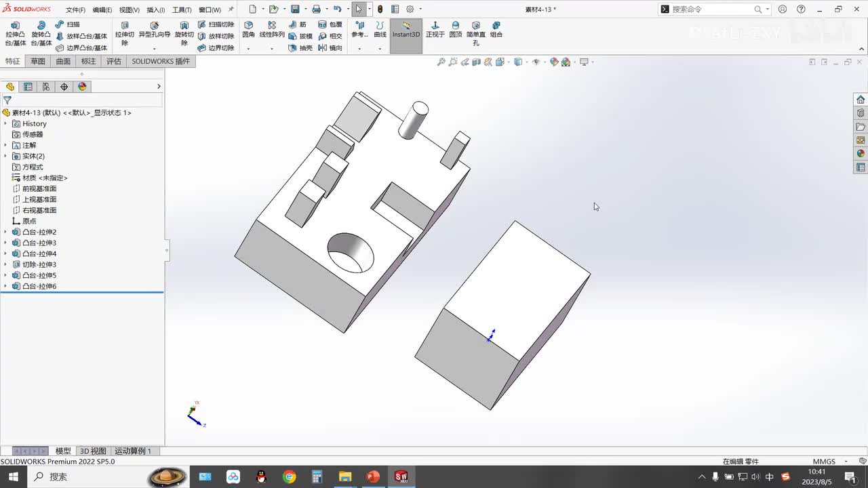The height and width of the screenshot is (488, 868).
Task: Pick the 边界凸台/基体 boundary boss tool
Action: click(x=81, y=48)
